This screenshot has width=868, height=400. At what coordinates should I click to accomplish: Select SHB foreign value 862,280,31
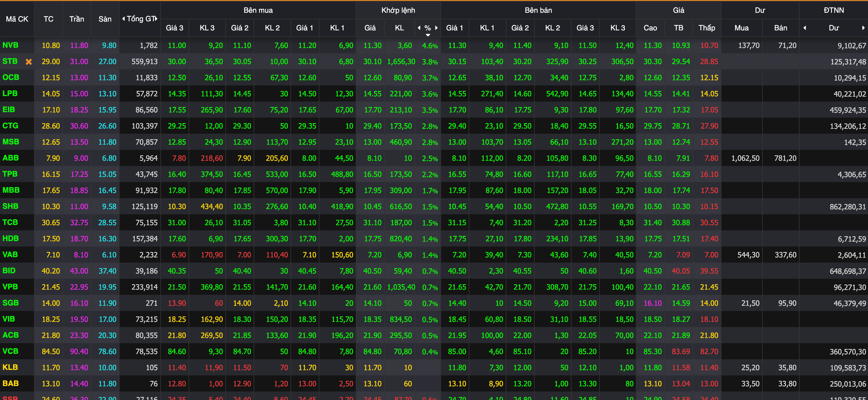tap(848, 207)
